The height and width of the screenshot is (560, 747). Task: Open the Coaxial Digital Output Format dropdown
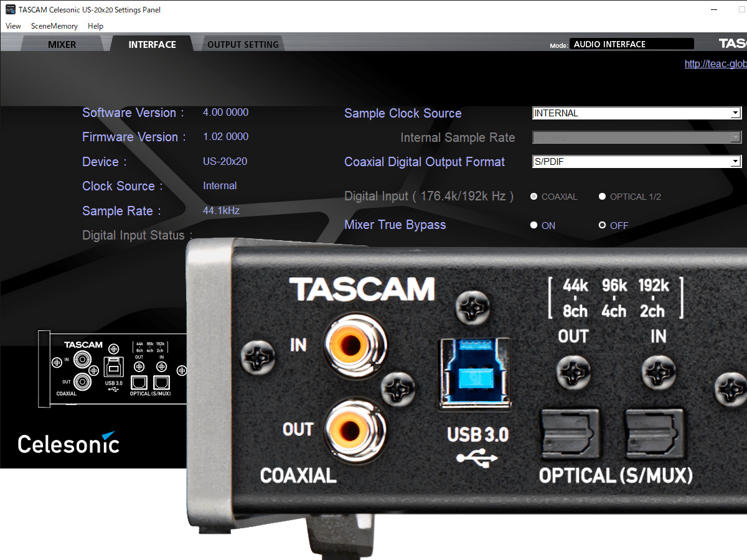pos(736,161)
